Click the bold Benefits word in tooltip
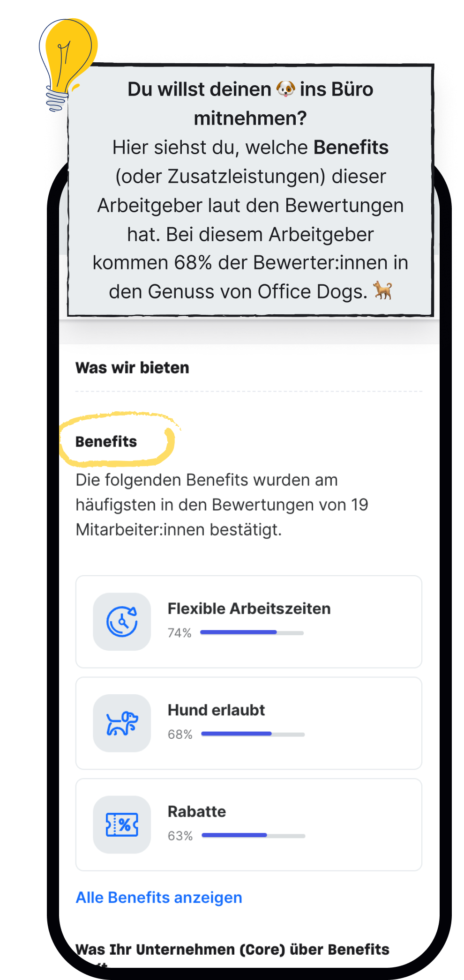Viewport: 464px width, 980px height. 351,147
